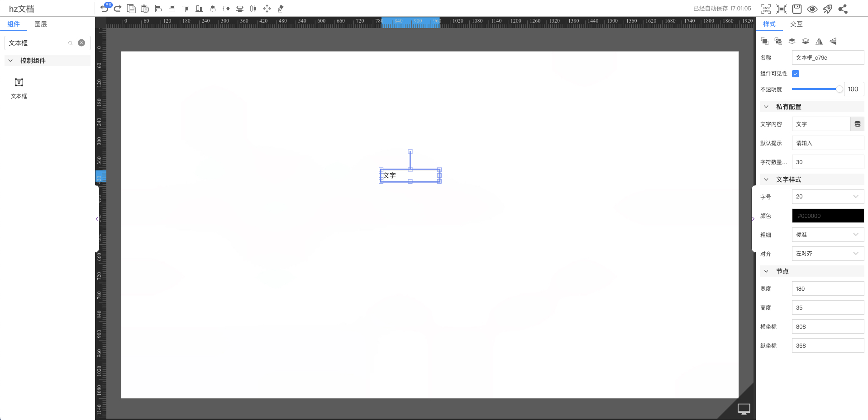Click the distribute vertically icon
The height and width of the screenshot is (420, 868).
click(240, 9)
